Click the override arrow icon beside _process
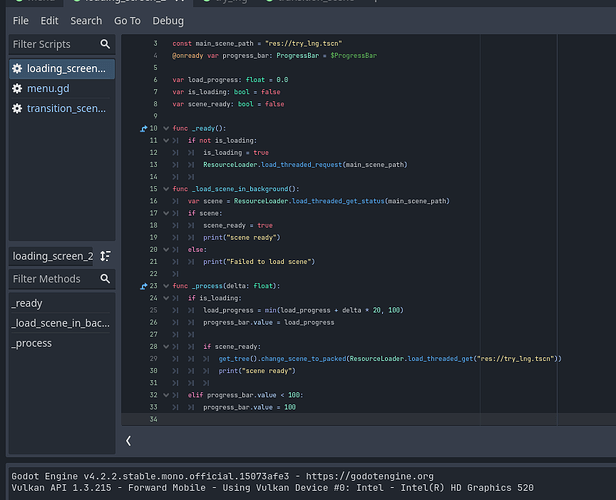This screenshot has width=616, height=500. point(145,286)
